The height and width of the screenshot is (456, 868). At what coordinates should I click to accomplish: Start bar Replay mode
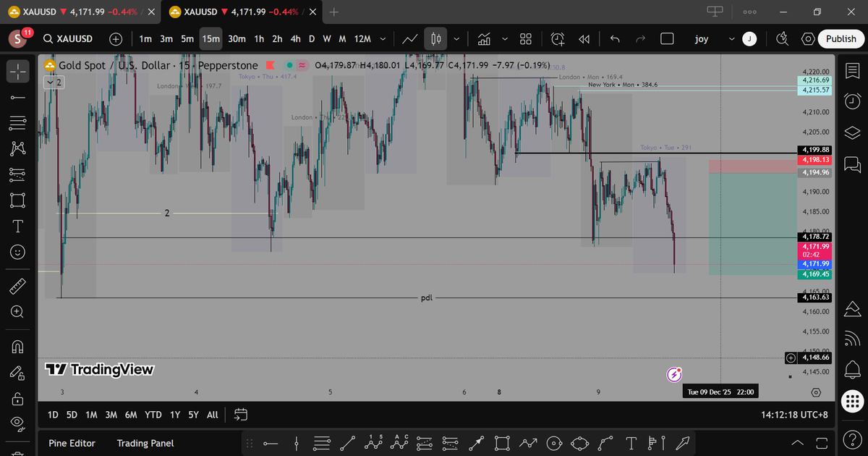coord(584,39)
